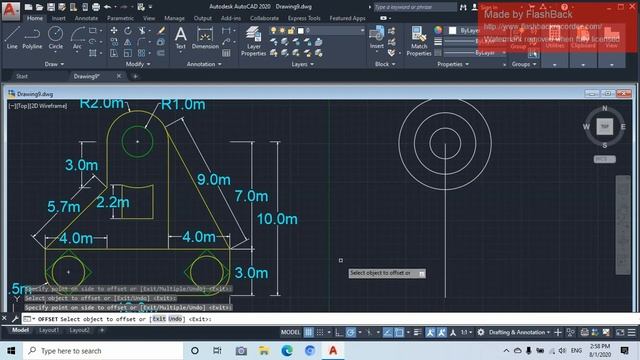Screen dimensions: 640x360
Task: Expand the Annotation panel dropdown
Action: 204,64
